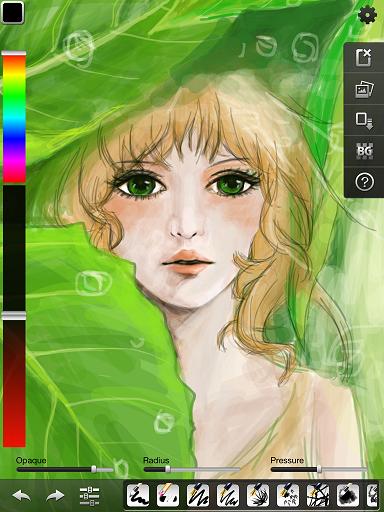Save the canvas with the download icon
384x512 pixels.
(364, 120)
